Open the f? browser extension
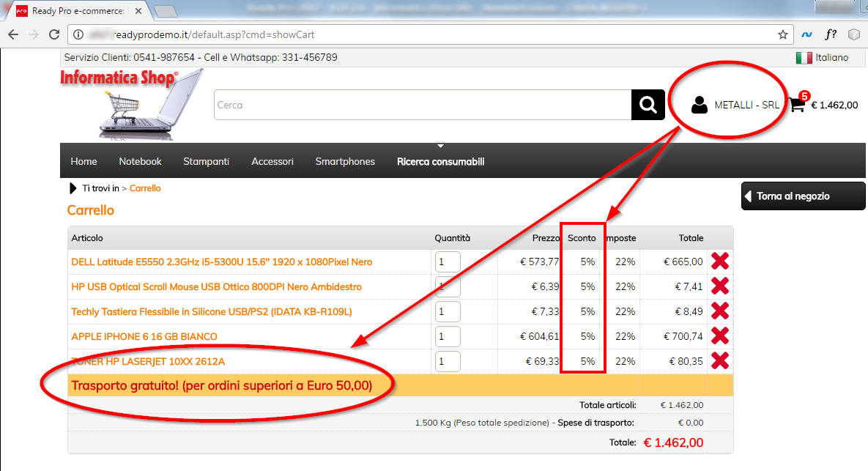 831,34
